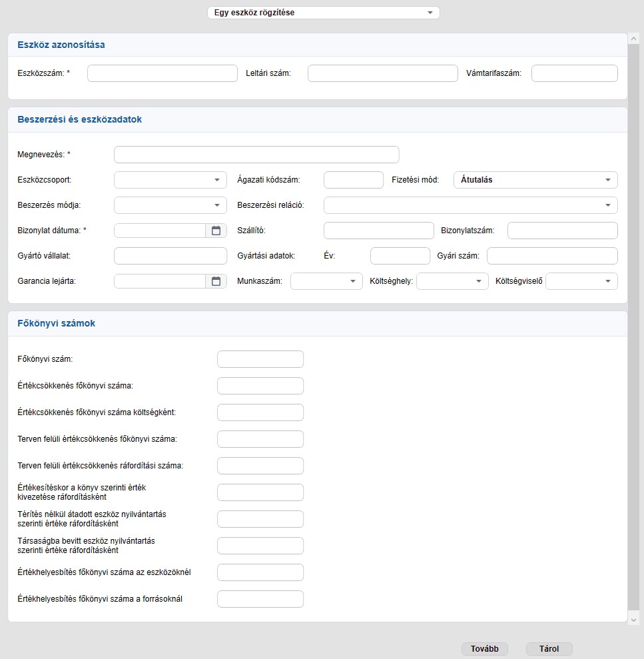Open calendar for Bizonylat dátuma
The image size is (644, 659).
tap(216, 231)
